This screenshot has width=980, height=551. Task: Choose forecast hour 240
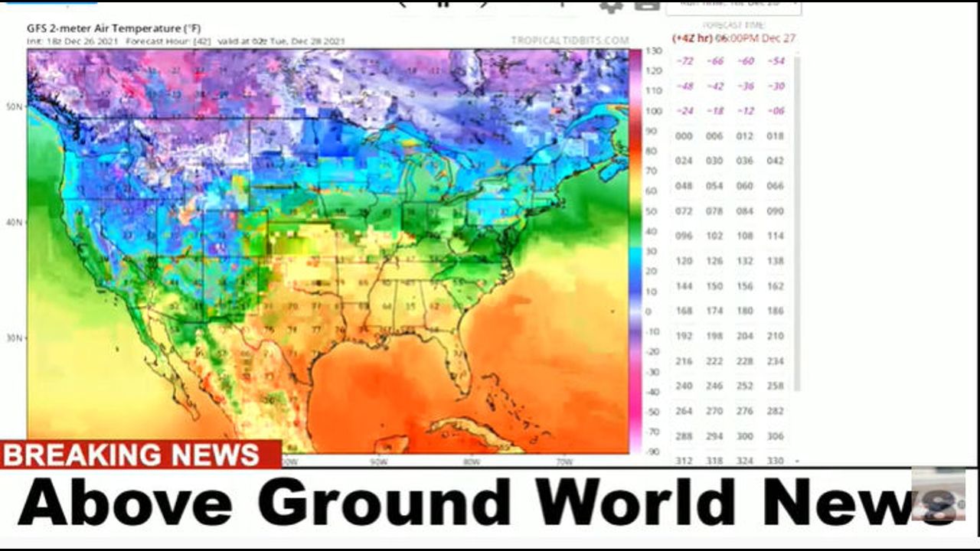(x=684, y=386)
